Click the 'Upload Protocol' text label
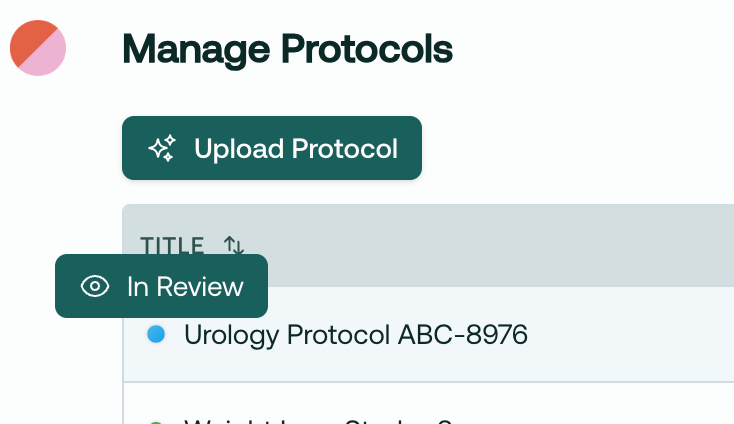 [296, 149]
